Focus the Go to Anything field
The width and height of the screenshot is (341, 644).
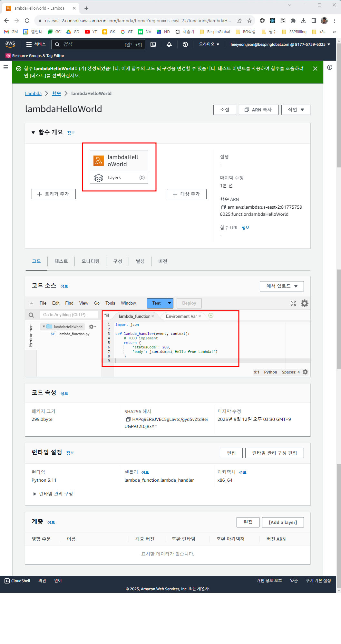click(69, 315)
